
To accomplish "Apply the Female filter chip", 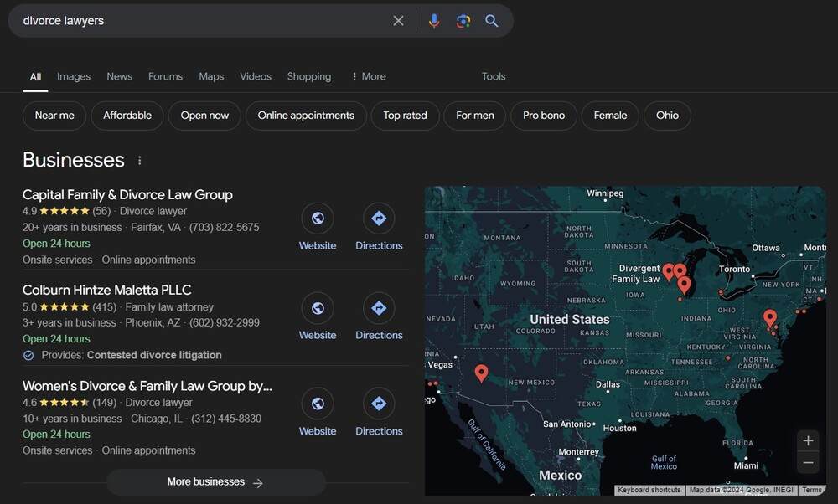I will (610, 116).
